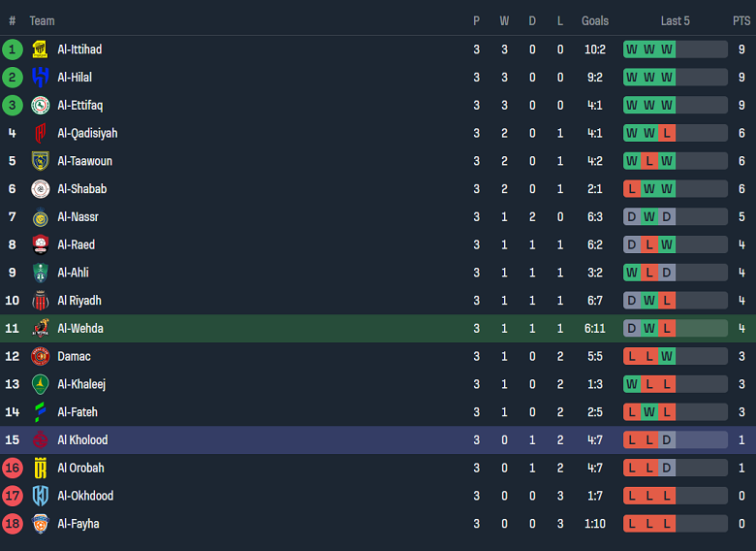Click the red rank 16 position badge
756x551 pixels.
[x=13, y=469]
